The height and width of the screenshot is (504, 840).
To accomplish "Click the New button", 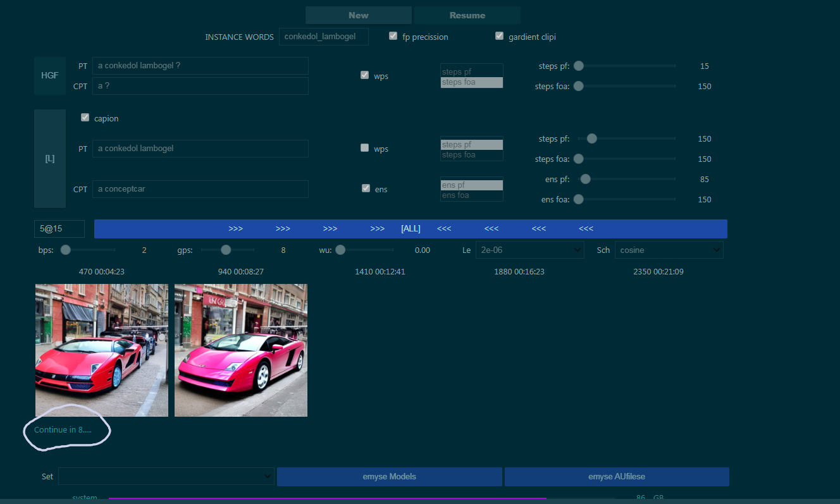I will (x=358, y=15).
